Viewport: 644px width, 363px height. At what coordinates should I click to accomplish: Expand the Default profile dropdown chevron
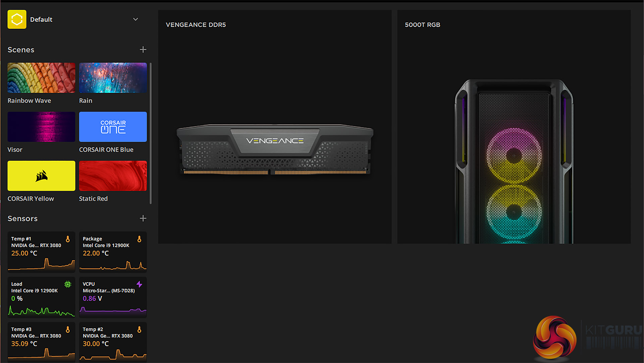pos(136,19)
